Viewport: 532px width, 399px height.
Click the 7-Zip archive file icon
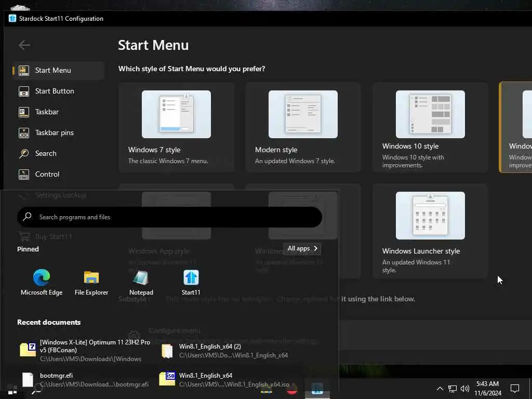click(x=28, y=350)
